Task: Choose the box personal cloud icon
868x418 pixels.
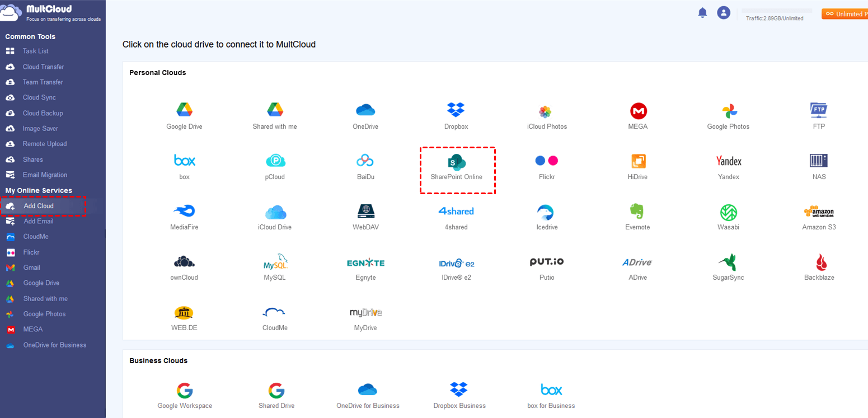Action: tap(185, 161)
